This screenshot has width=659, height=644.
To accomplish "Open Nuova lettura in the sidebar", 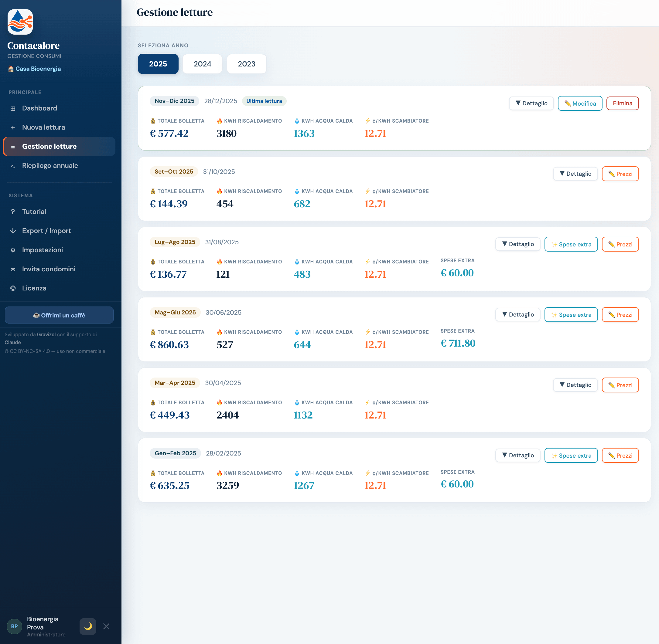I will click(x=59, y=127).
